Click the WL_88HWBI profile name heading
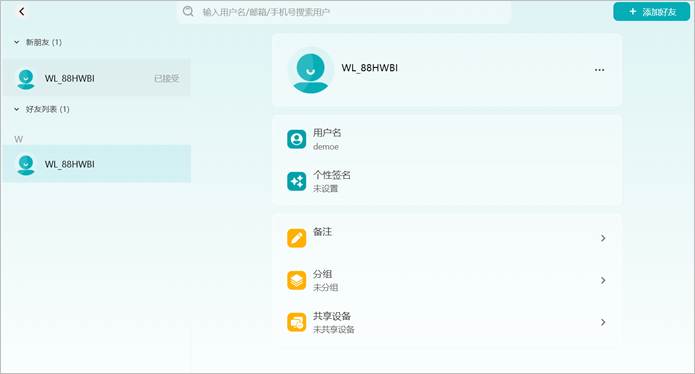The height and width of the screenshot is (374, 695). pyautogui.click(x=369, y=68)
